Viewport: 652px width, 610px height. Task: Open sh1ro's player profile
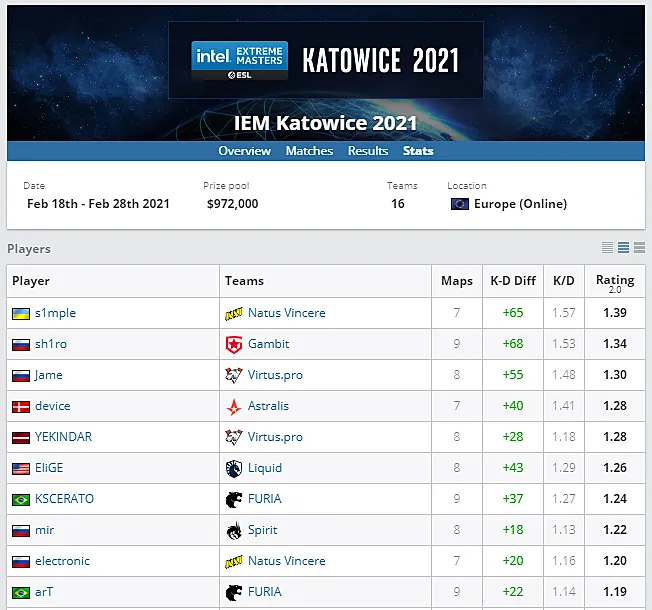pos(51,344)
